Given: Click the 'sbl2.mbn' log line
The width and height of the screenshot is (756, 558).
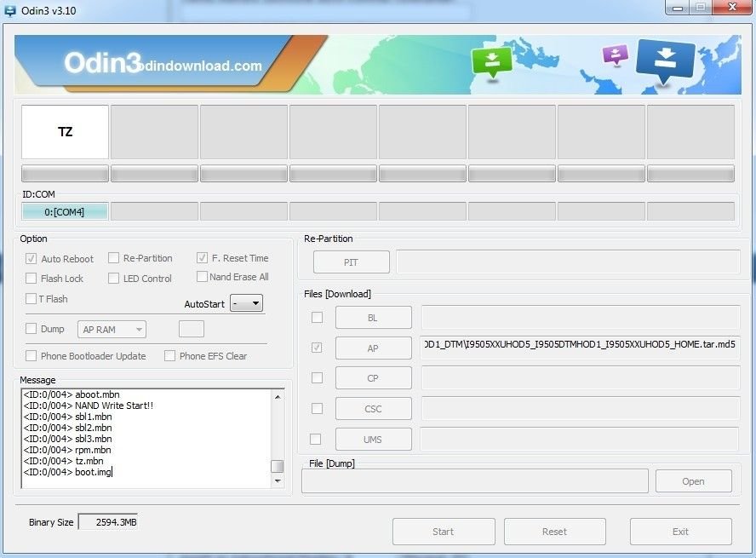Looking at the screenshot, I should (67, 428).
